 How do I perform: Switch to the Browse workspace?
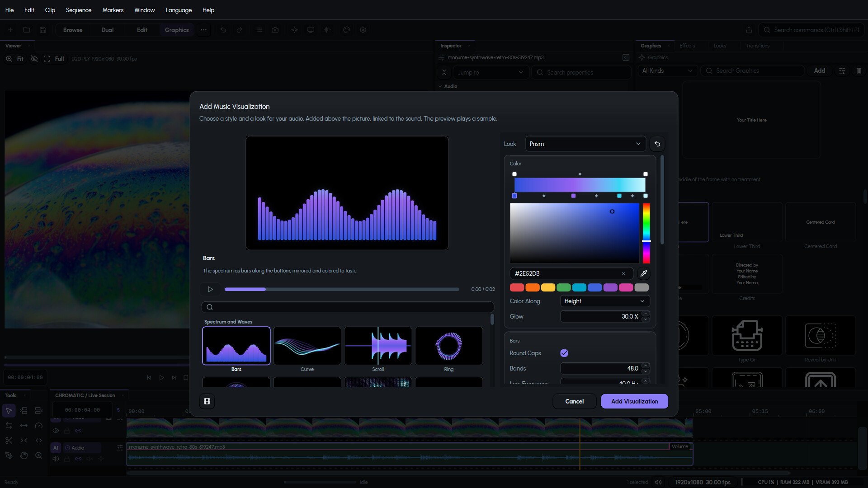pyautogui.click(x=73, y=30)
